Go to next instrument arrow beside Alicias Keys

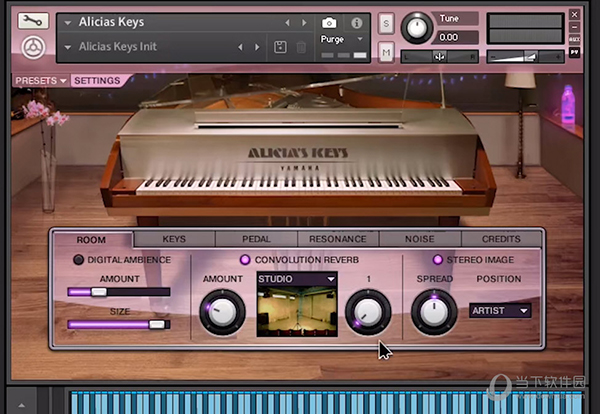coord(304,23)
